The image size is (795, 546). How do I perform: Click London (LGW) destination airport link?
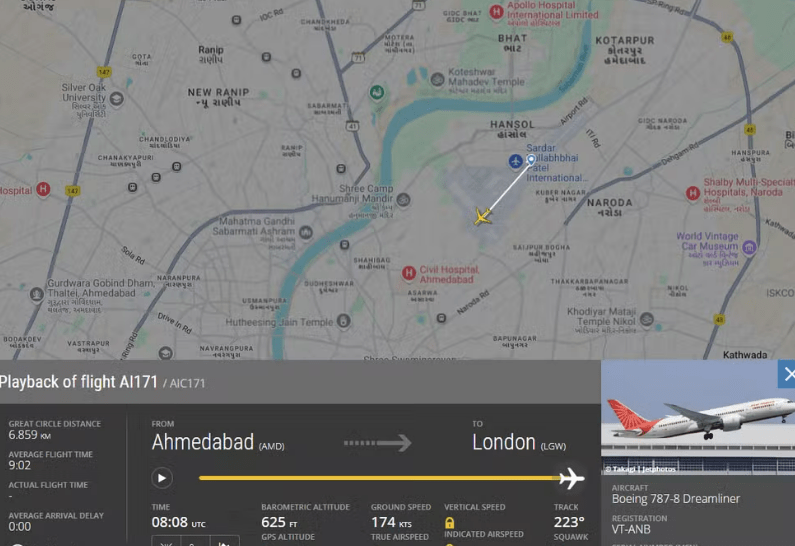[519, 443]
